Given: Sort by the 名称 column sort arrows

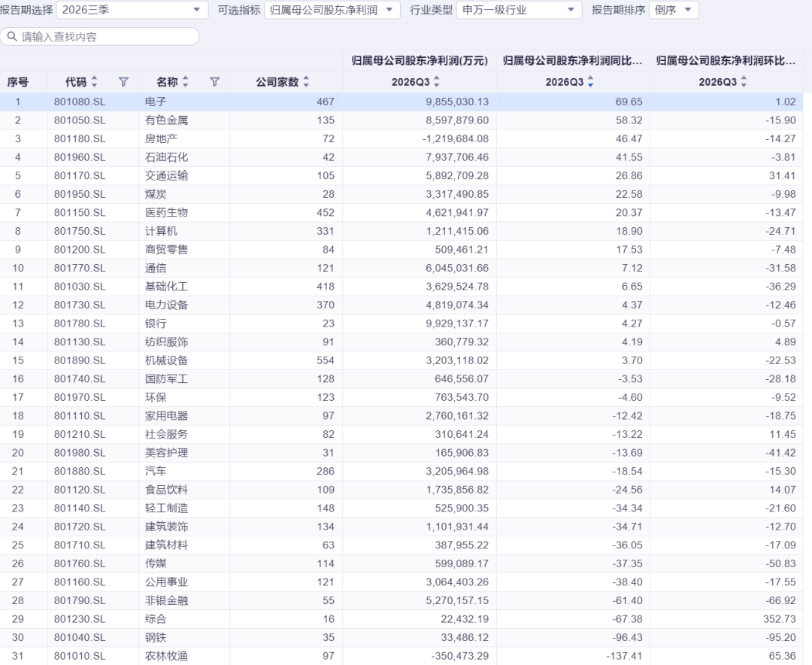Looking at the screenshot, I should coord(186,81).
